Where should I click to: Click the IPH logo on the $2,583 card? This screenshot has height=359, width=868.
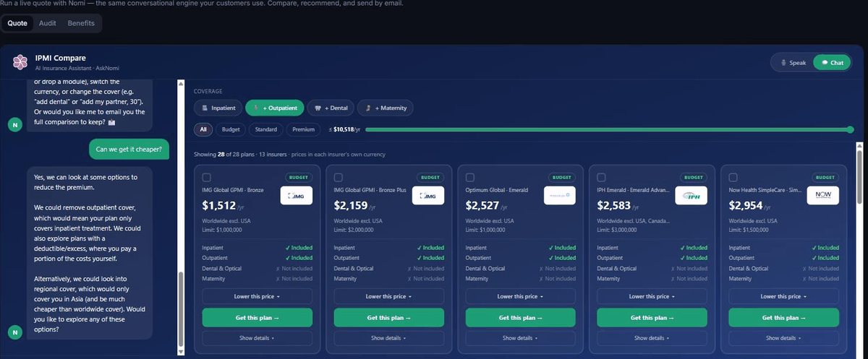[691, 196]
